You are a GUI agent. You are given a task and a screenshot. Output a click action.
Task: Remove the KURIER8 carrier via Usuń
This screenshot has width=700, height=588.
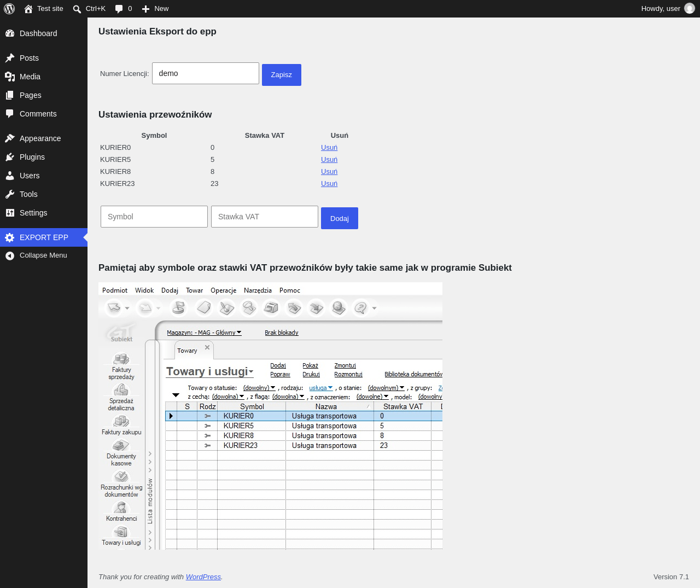[329, 172]
